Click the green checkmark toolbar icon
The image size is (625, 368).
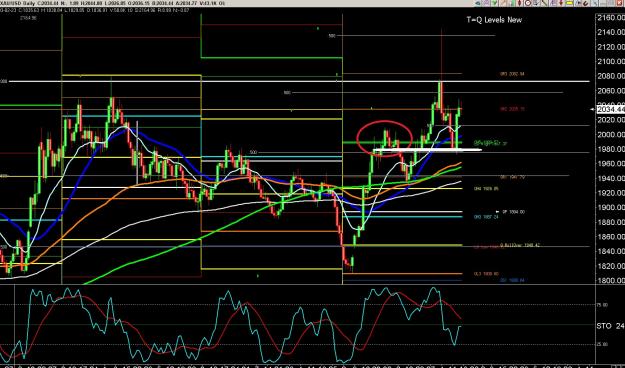(495, 3)
